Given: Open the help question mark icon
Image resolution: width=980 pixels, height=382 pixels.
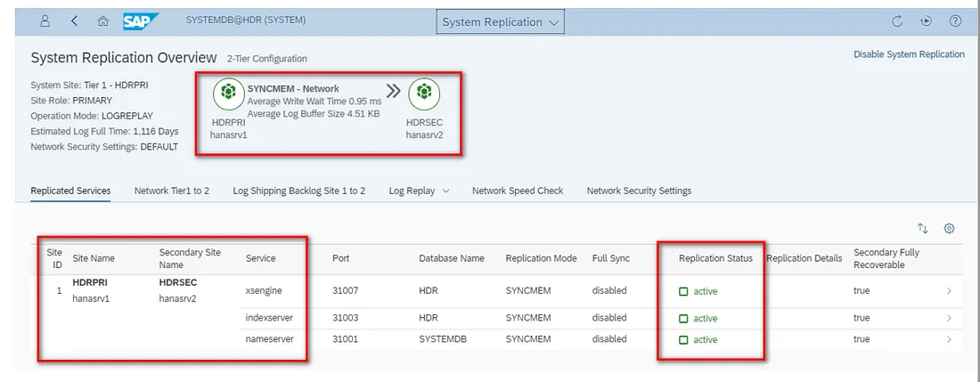Looking at the screenshot, I should pos(955,20).
